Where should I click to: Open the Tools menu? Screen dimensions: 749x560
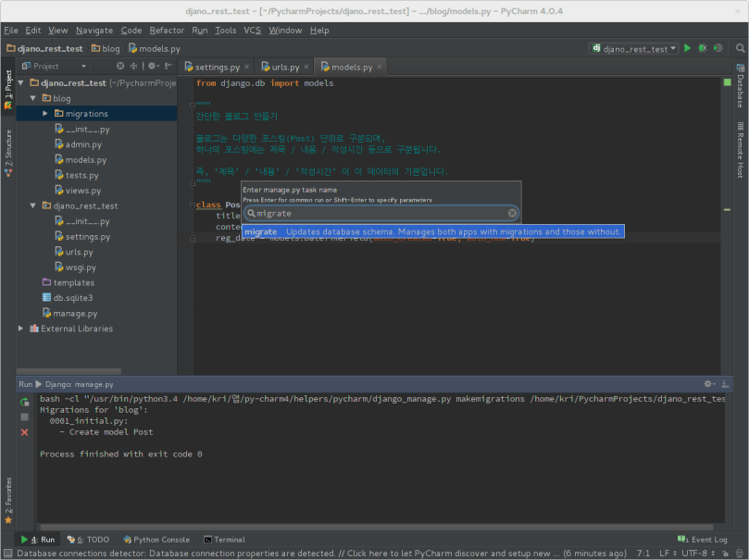tap(226, 31)
